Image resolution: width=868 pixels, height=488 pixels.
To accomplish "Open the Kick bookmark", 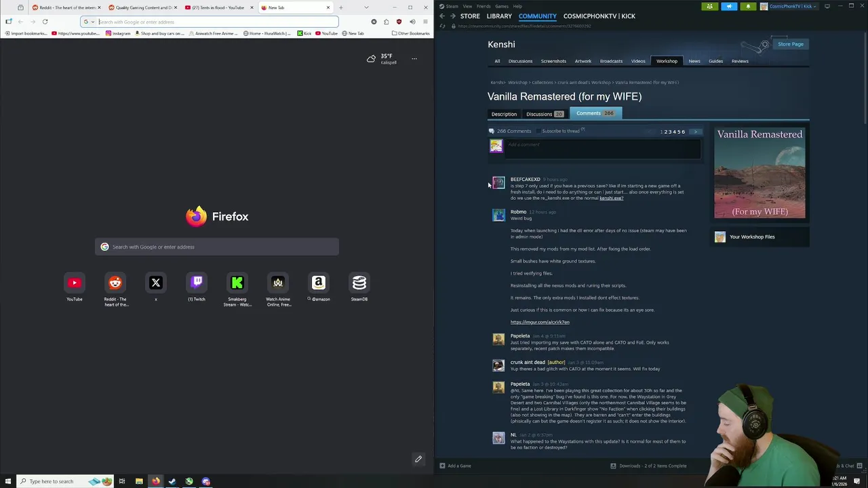I will (x=304, y=33).
